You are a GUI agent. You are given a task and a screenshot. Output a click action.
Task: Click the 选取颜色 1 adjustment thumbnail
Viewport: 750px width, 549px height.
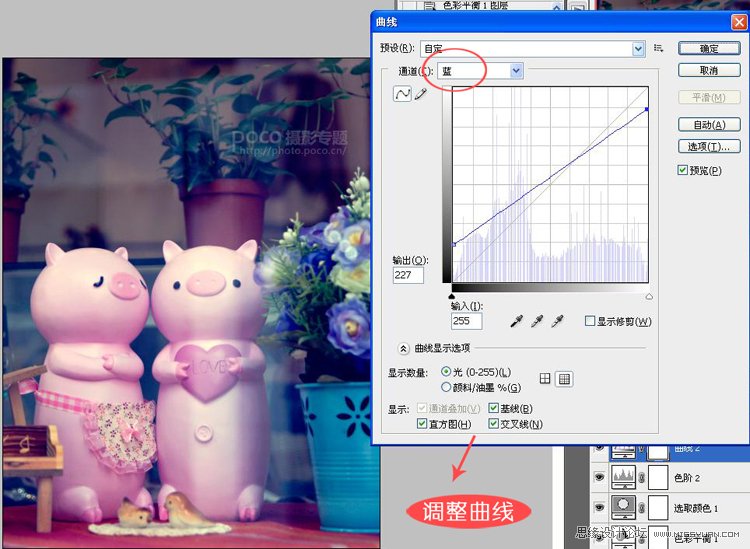point(624,507)
